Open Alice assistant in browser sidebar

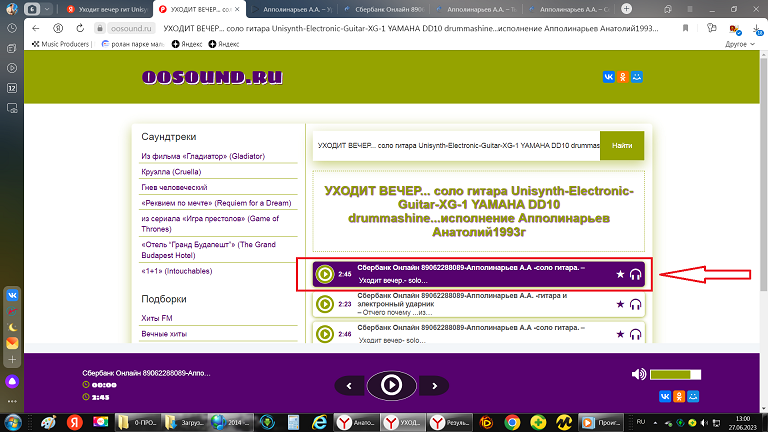[12, 382]
